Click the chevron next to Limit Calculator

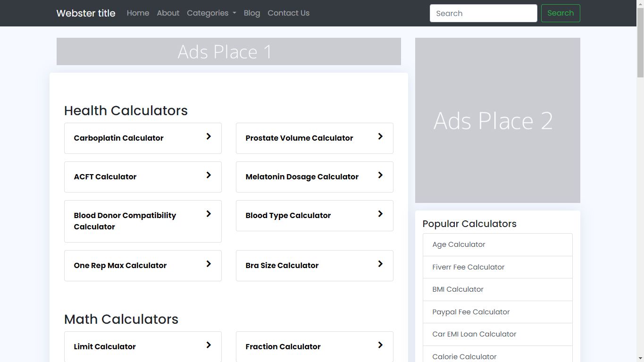tap(209, 345)
